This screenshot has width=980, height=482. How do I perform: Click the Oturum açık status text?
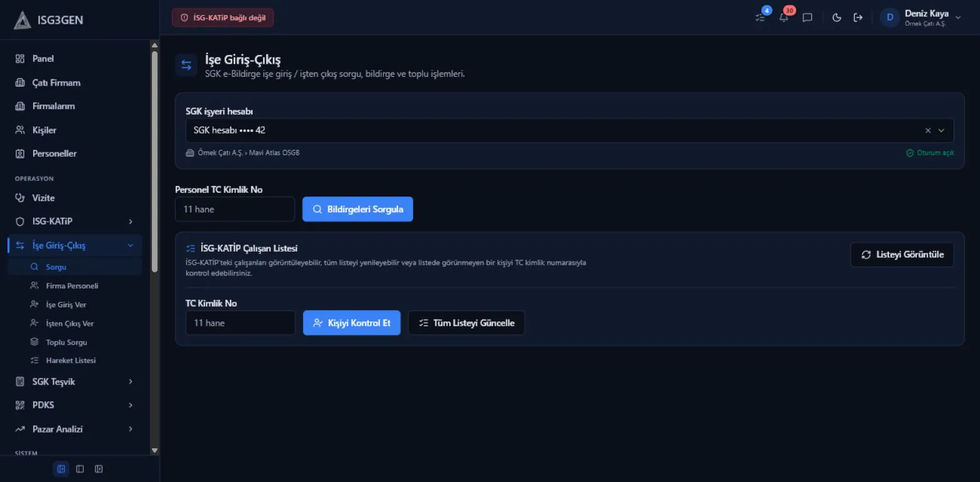pyautogui.click(x=935, y=153)
